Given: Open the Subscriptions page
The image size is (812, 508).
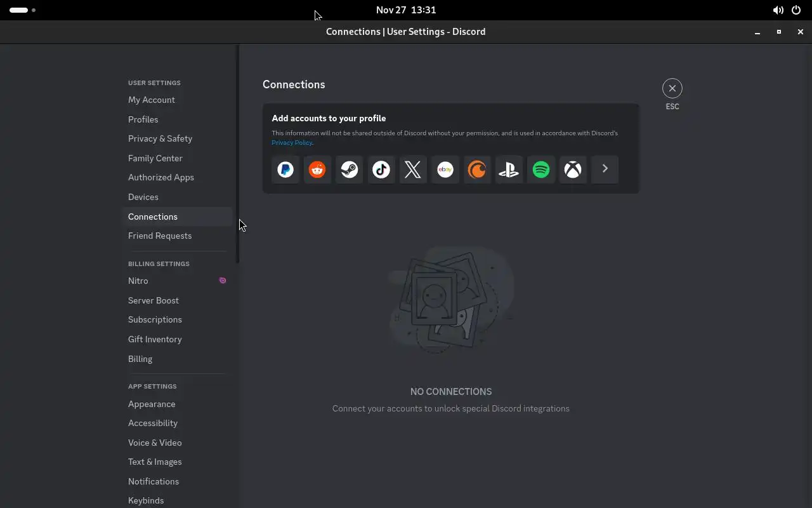Looking at the screenshot, I should pyautogui.click(x=177, y=319).
